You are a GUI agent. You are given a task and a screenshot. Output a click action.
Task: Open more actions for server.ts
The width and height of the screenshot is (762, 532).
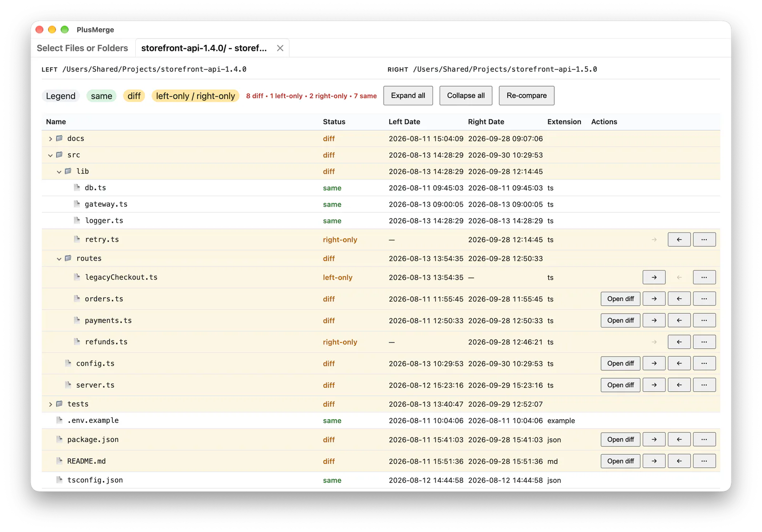pos(704,385)
